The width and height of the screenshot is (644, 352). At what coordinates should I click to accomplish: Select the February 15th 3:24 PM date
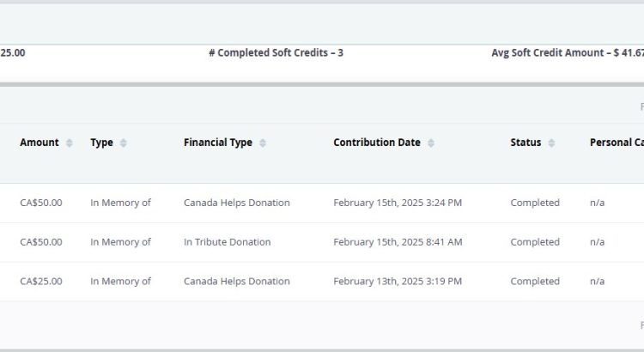[398, 203]
